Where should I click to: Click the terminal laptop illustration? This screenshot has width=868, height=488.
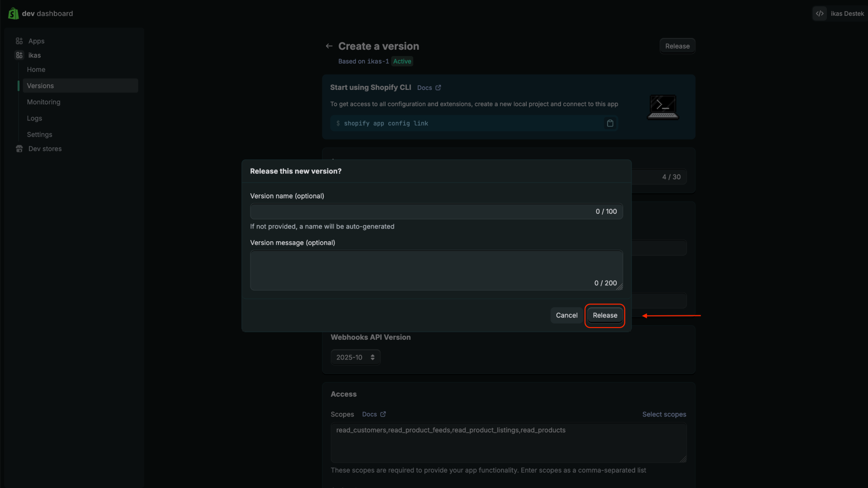coord(663,107)
